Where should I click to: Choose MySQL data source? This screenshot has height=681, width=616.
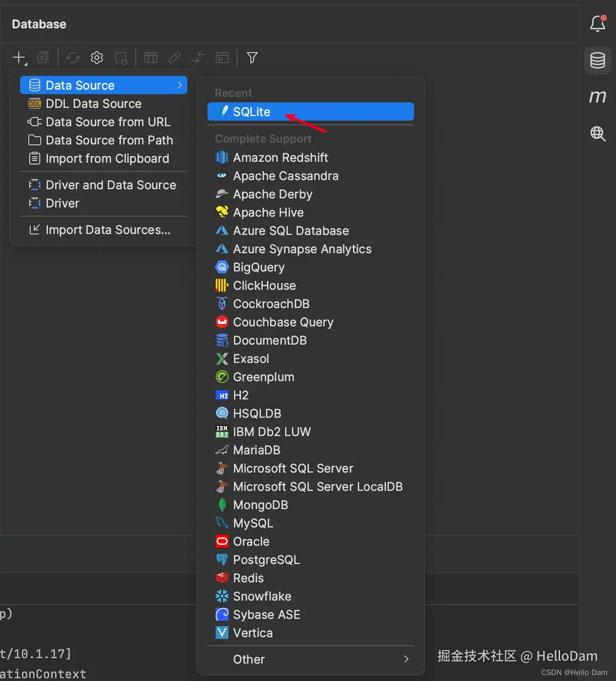[x=253, y=524]
